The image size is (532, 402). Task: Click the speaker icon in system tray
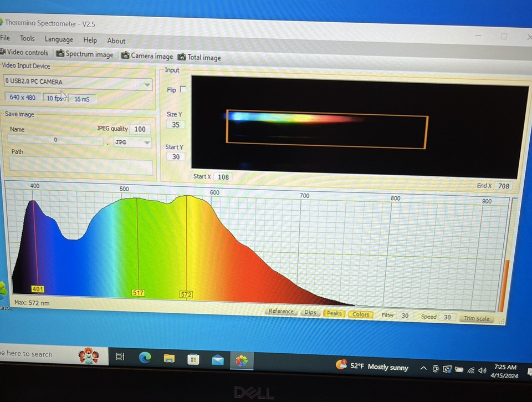(x=481, y=369)
